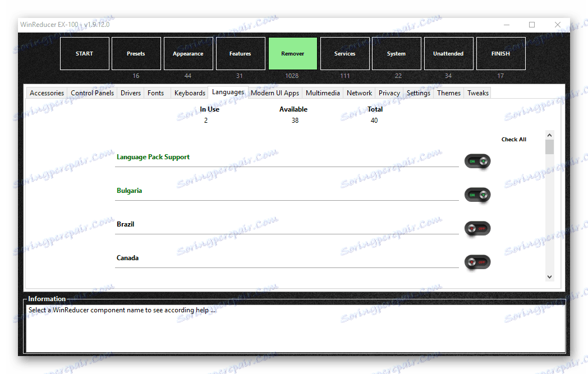
Task: Open the Features section
Action: point(240,54)
